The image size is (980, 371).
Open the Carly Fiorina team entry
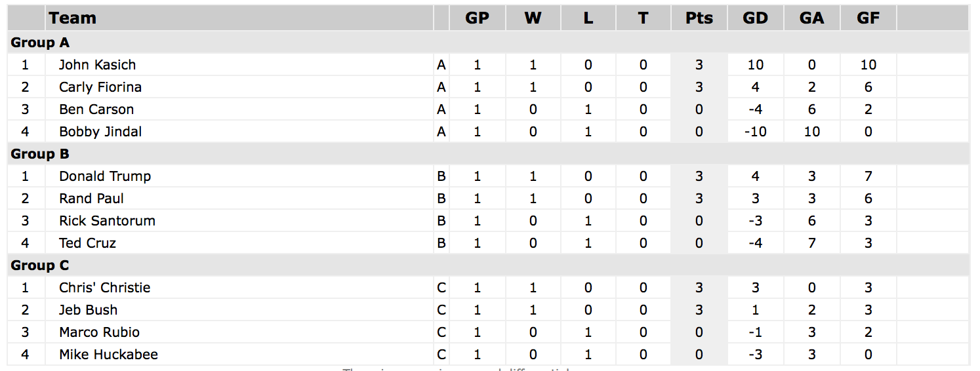[100, 87]
